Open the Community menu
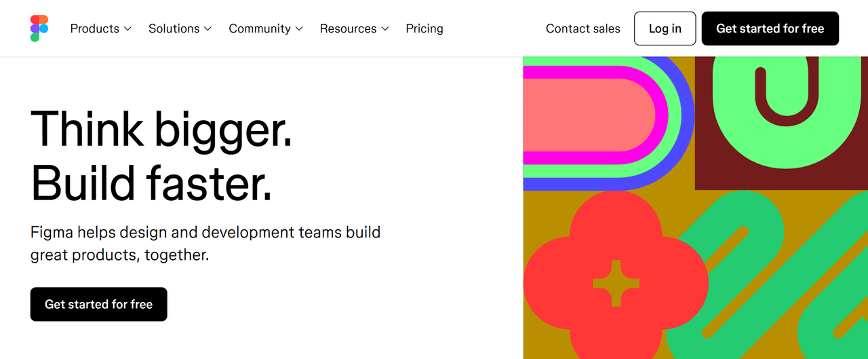This screenshot has width=868, height=359. pos(266,29)
